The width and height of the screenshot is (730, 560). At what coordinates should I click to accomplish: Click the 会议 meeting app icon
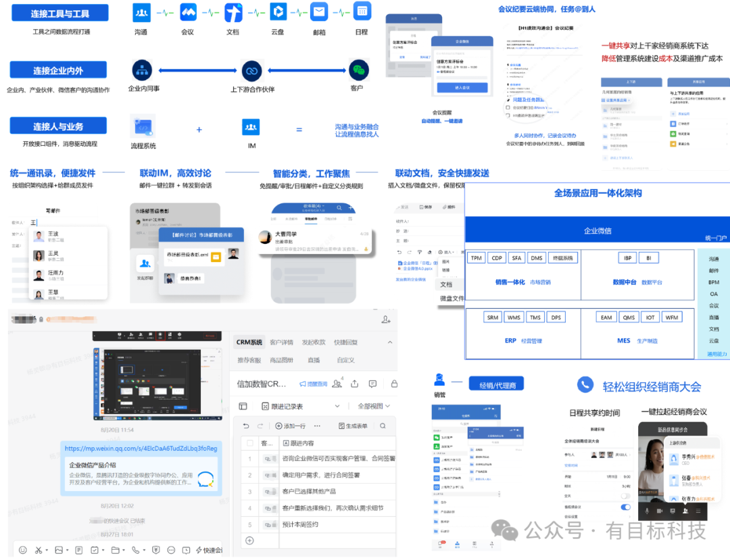[188, 13]
